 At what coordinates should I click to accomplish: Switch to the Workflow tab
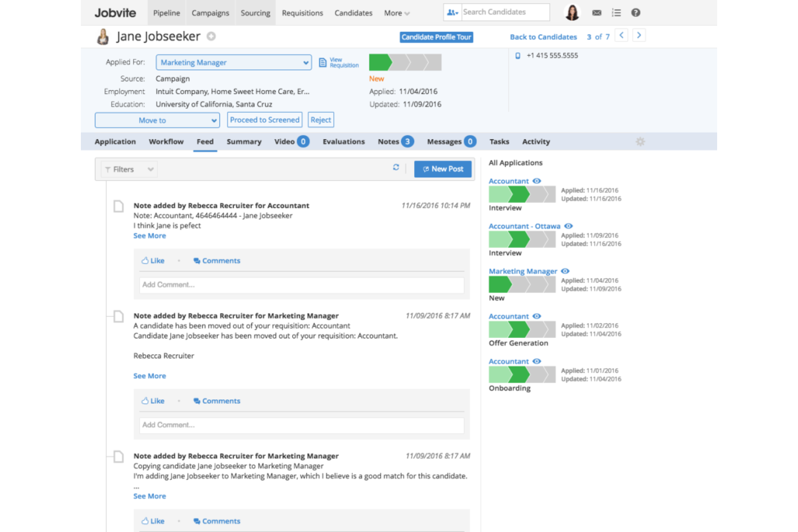tap(166, 141)
